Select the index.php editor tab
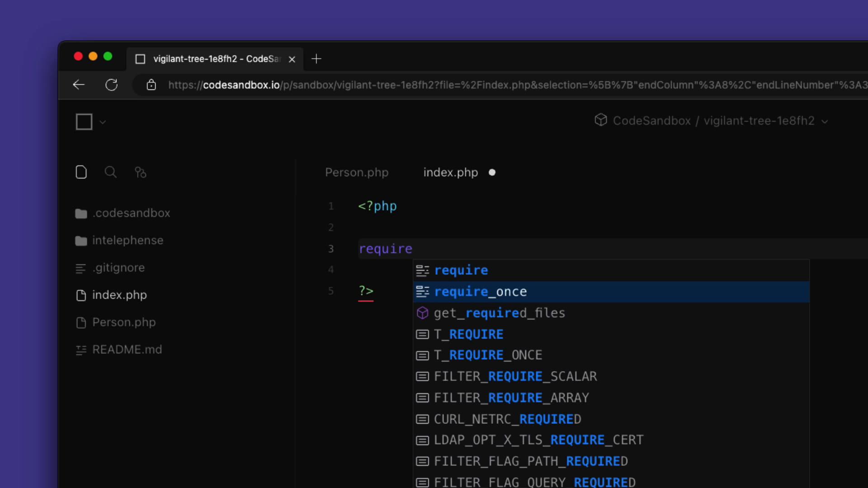 [x=450, y=172]
